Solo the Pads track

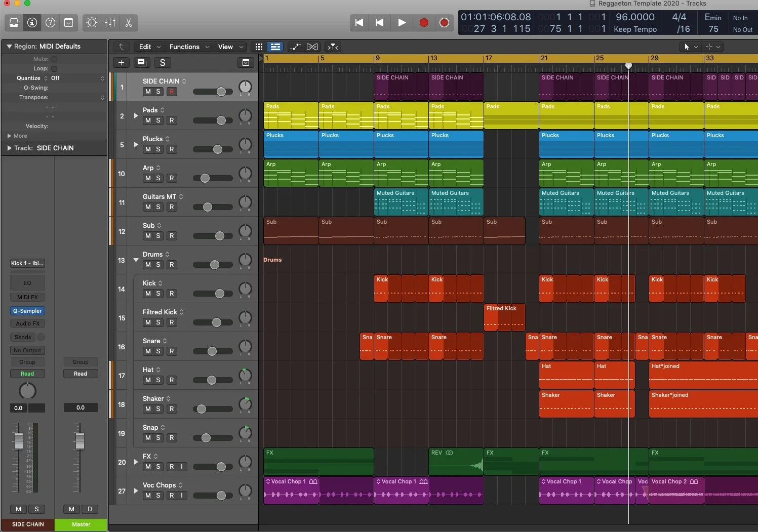[x=158, y=120]
